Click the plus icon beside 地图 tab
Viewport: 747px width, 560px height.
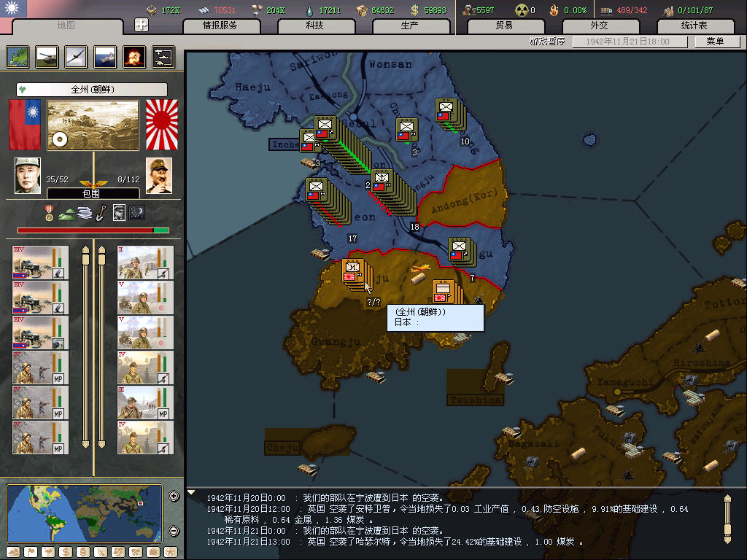(142, 25)
